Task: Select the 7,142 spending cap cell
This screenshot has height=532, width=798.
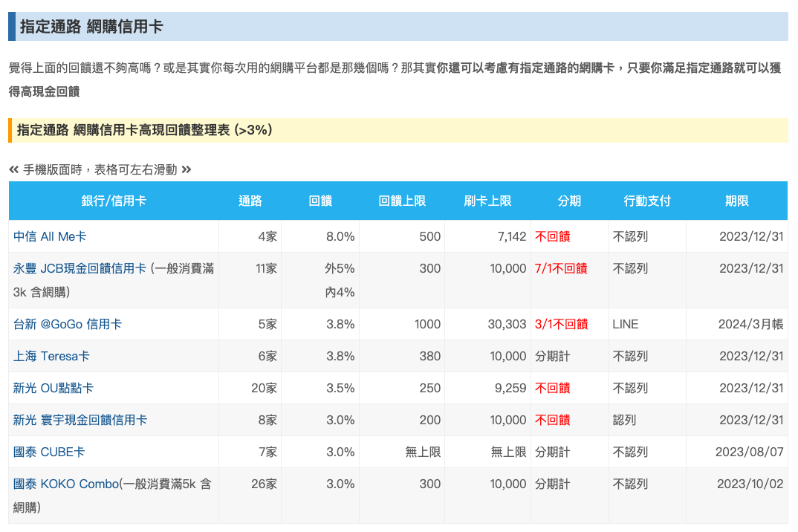Action: tap(487, 237)
